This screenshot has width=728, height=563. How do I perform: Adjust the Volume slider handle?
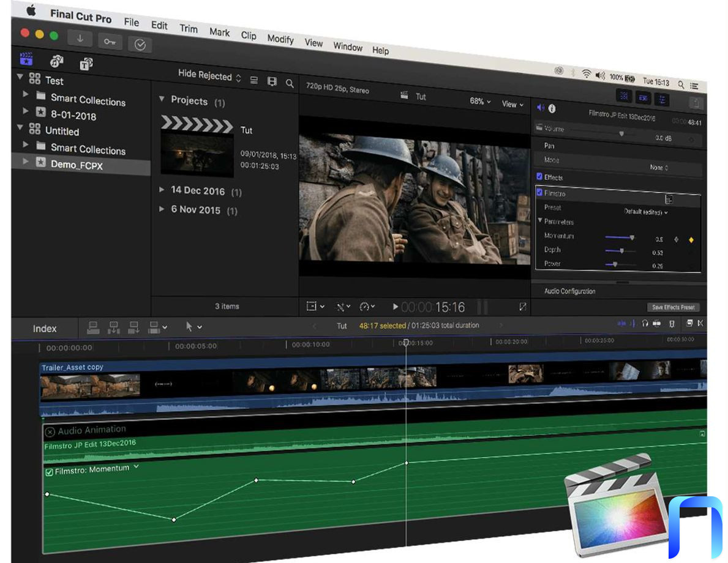(621, 133)
